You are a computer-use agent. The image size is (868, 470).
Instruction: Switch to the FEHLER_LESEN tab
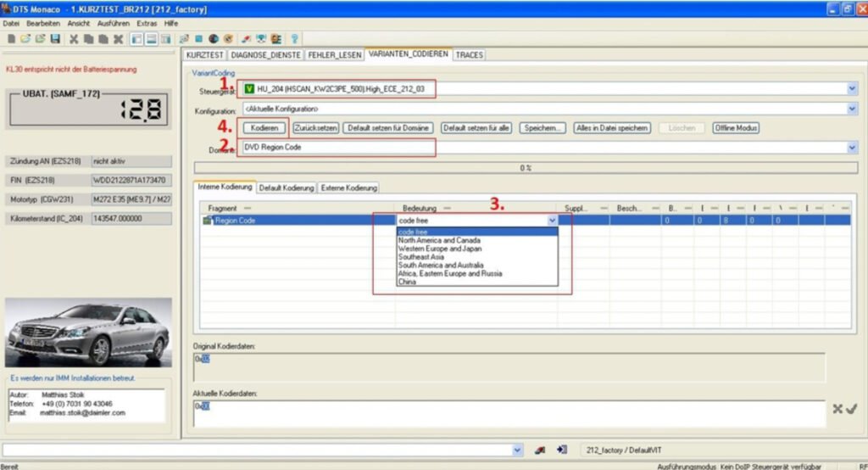click(336, 55)
